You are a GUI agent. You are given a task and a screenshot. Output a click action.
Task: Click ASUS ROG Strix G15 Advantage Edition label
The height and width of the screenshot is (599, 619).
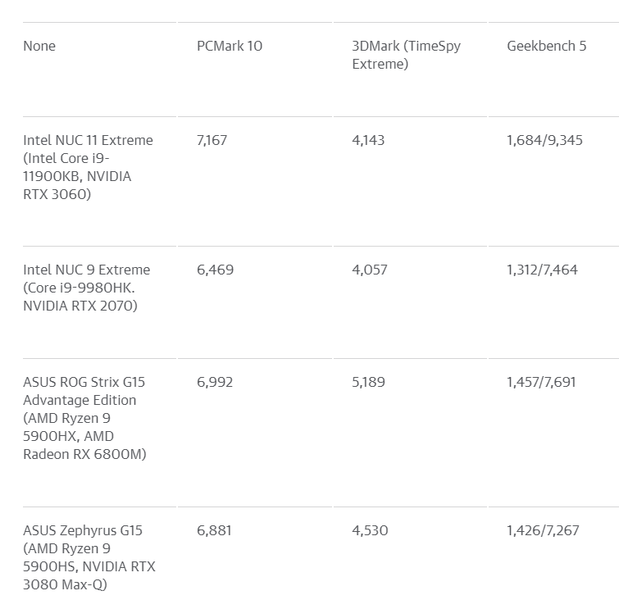84,418
